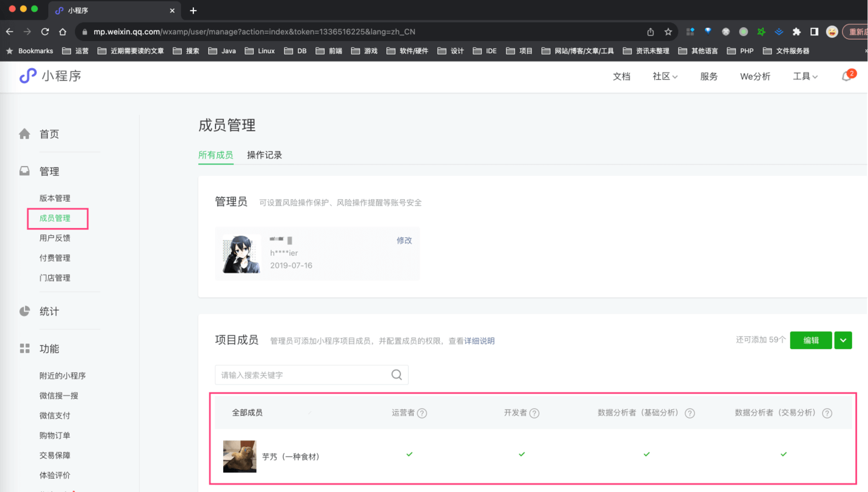Click the green 编辑 button
Image resolution: width=868 pixels, height=492 pixels.
pos(810,340)
